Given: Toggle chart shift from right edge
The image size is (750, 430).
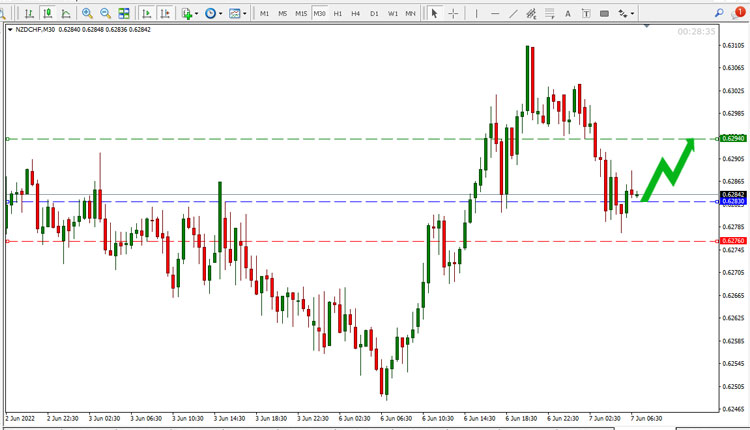Looking at the screenshot, I should (x=165, y=13).
